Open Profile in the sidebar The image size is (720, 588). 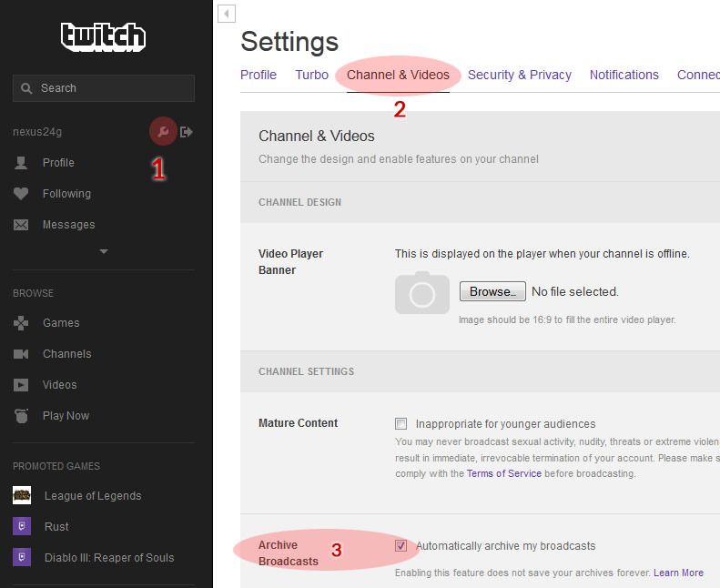pyautogui.click(x=58, y=163)
